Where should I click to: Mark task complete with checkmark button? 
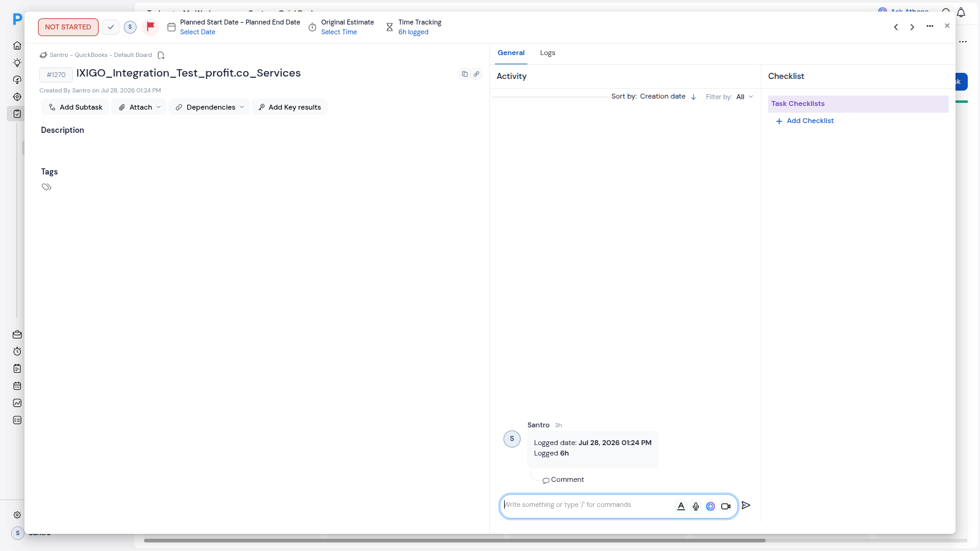pos(111,27)
